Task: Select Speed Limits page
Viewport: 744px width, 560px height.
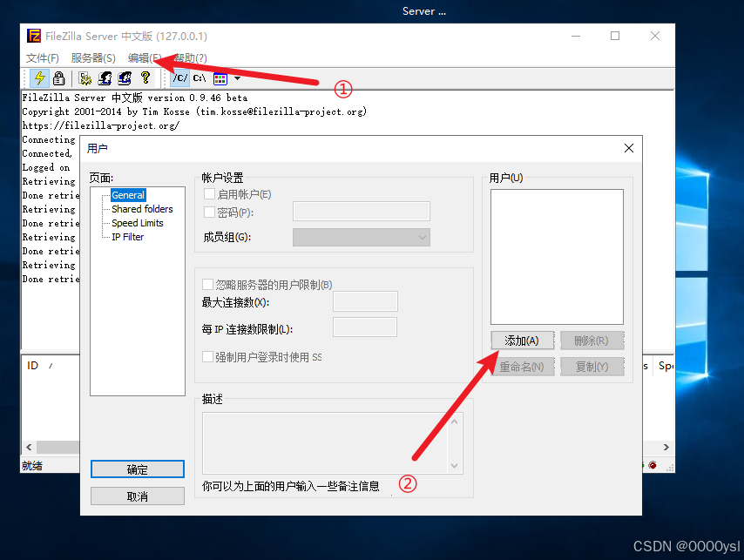Action: [137, 223]
